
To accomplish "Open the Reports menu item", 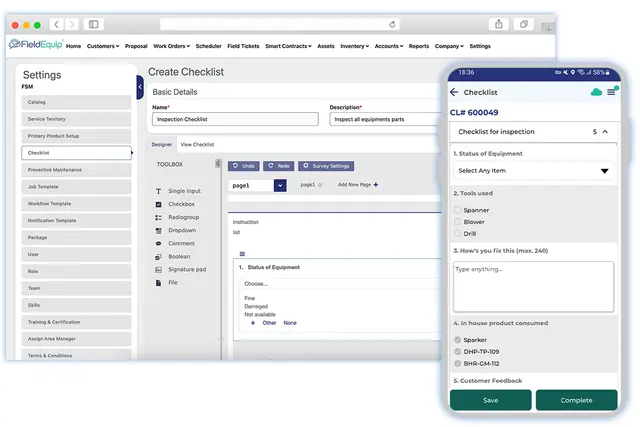I will (419, 46).
